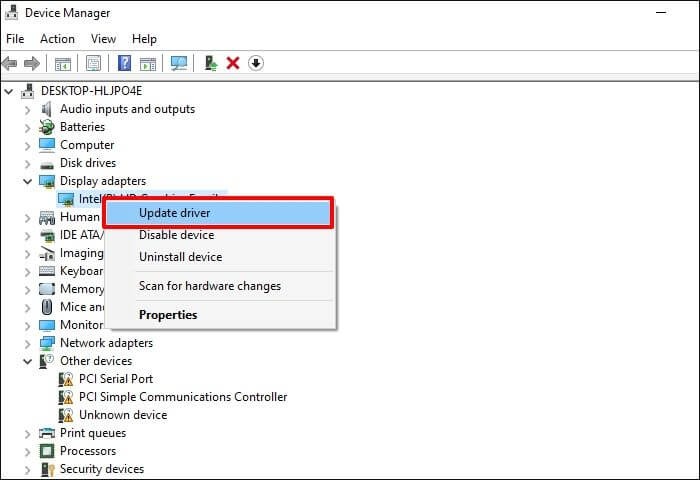Show or hide the action pane icon
700x480 pixels.
148,63
